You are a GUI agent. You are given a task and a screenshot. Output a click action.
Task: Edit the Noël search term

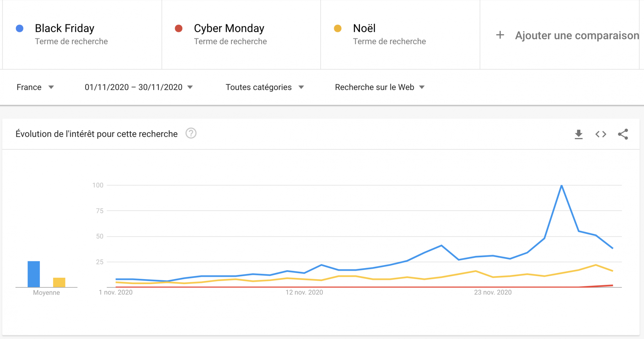pos(364,28)
